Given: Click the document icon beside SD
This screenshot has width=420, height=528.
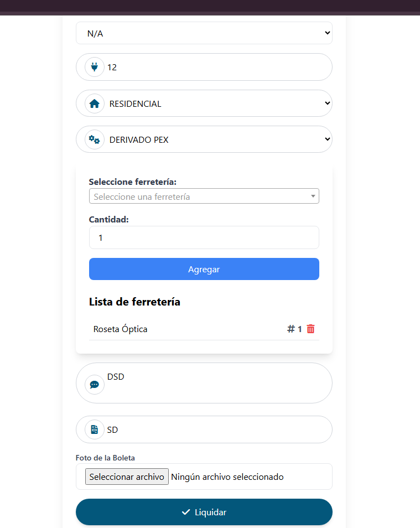Looking at the screenshot, I should (95, 429).
